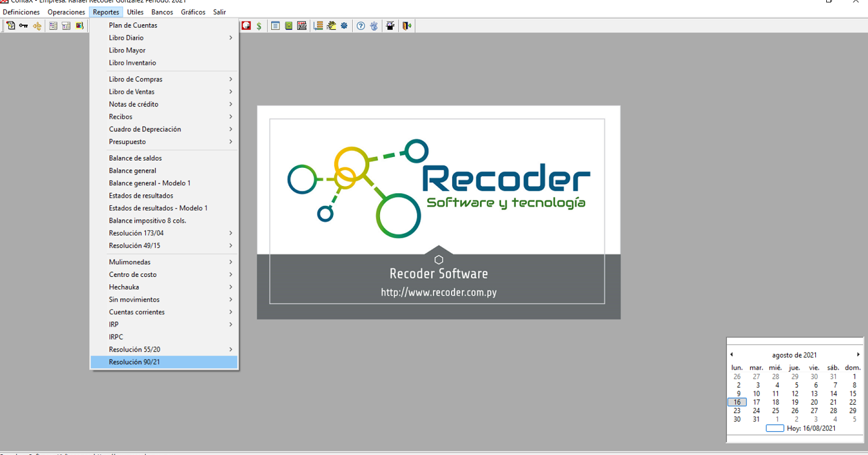The height and width of the screenshot is (455, 868).
Task: Select day 16 in the calendar
Action: coord(737,402)
